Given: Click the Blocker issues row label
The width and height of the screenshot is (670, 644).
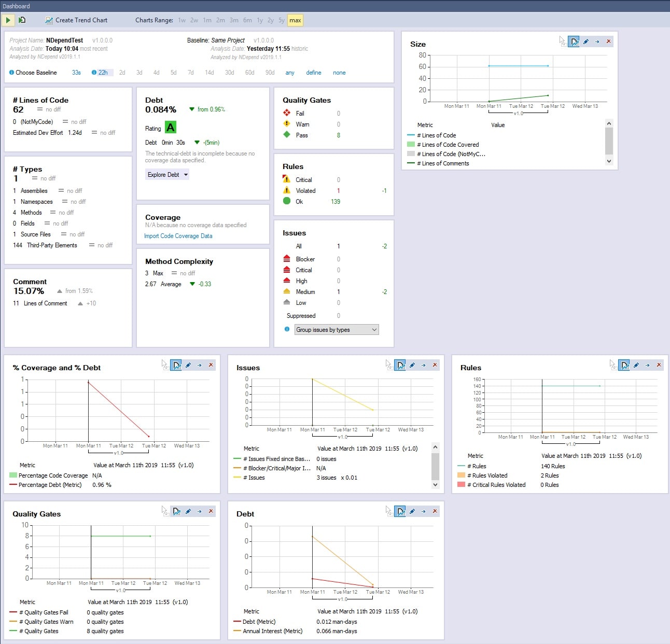Looking at the screenshot, I should (x=305, y=259).
